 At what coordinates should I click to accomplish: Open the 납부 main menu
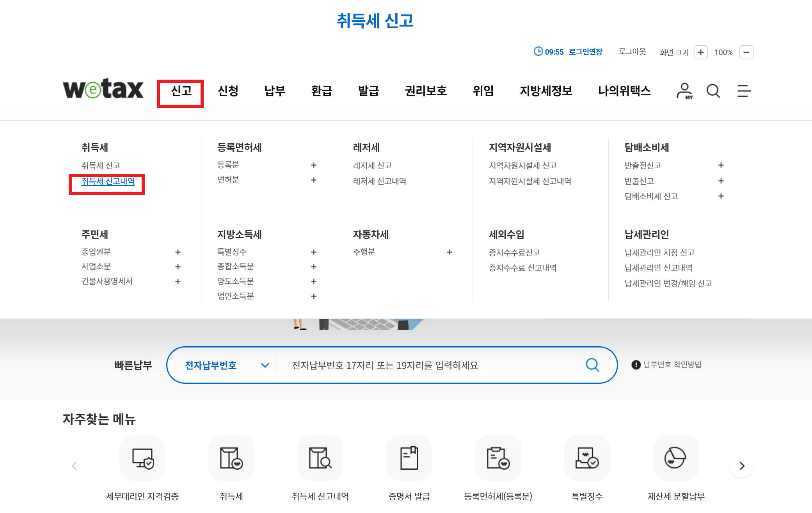coord(275,91)
